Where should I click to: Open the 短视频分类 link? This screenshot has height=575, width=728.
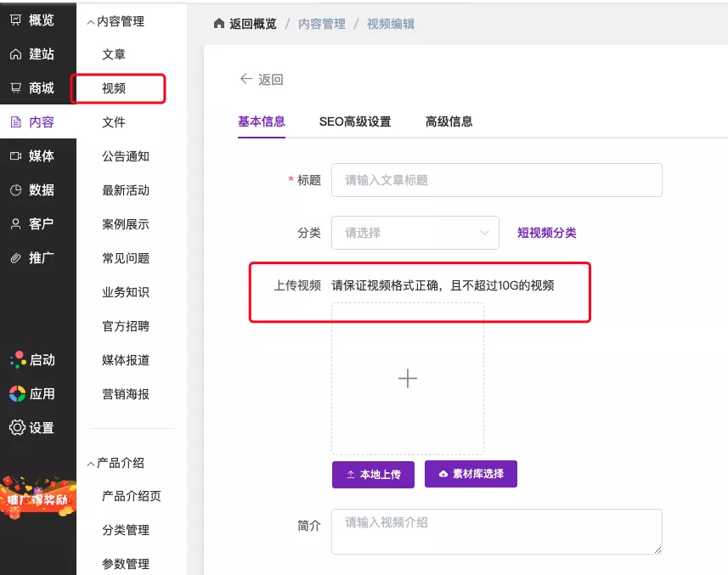click(546, 233)
